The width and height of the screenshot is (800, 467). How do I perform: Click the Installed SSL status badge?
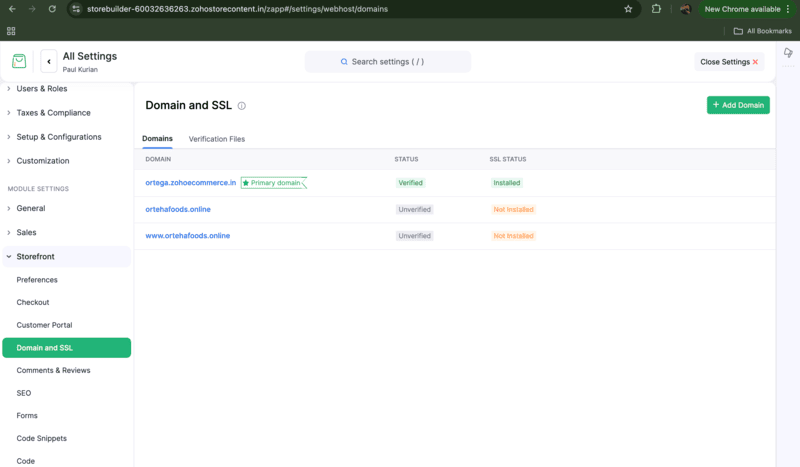point(506,183)
